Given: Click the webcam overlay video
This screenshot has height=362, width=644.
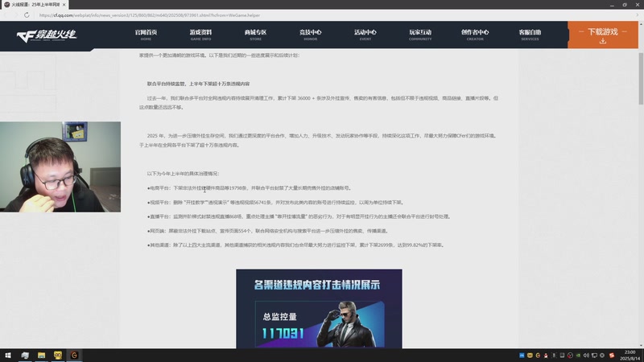Looking at the screenshot, I should click(60, 167).
